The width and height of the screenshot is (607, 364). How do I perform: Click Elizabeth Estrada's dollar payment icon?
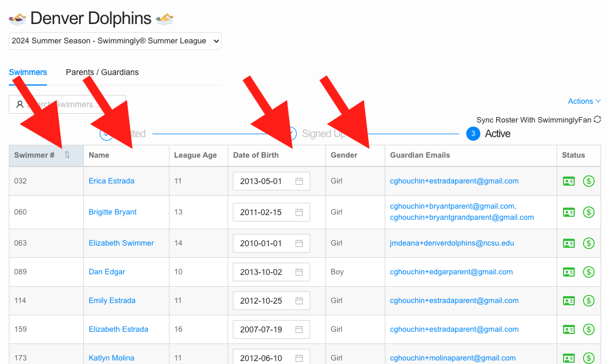click(x=588, y=329)
